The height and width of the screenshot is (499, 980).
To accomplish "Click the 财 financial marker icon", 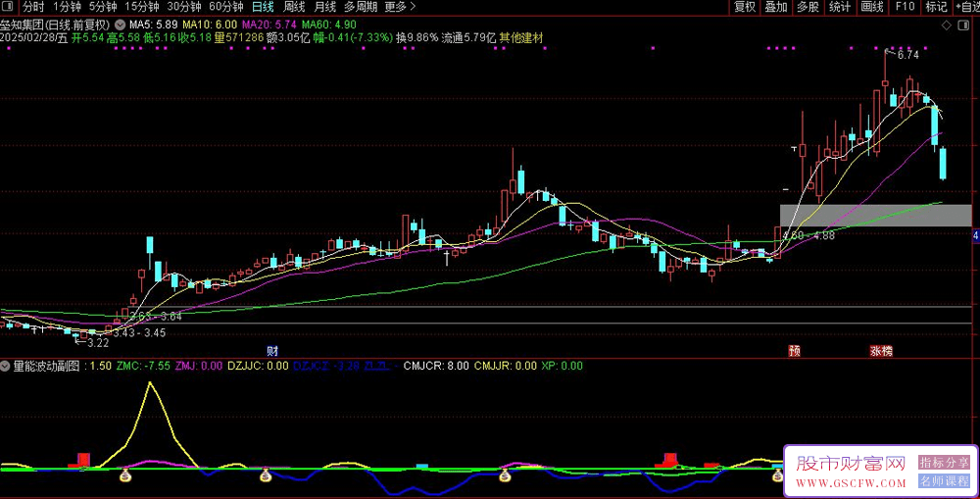I will (271, 350).
